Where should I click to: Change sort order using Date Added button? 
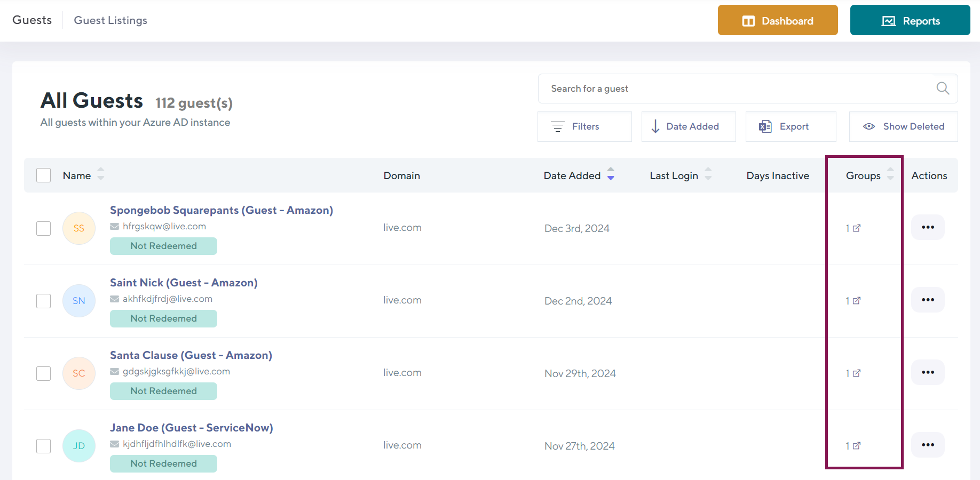click(688, 126)
